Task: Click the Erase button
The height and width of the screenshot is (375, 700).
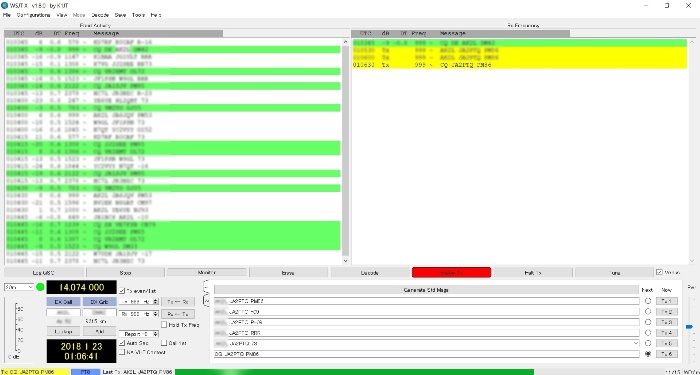Action: pos(288,272)
